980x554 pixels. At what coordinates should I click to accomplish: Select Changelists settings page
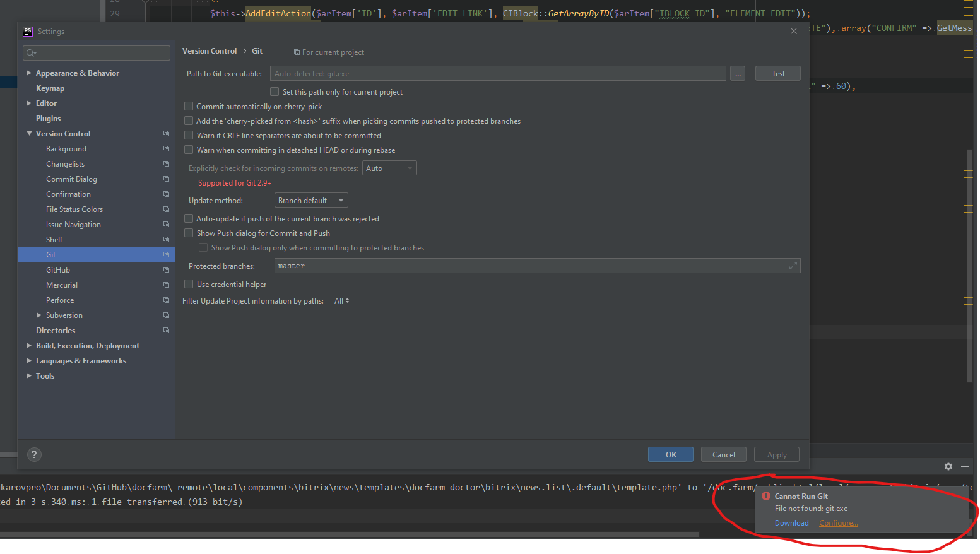coord(65,164)
